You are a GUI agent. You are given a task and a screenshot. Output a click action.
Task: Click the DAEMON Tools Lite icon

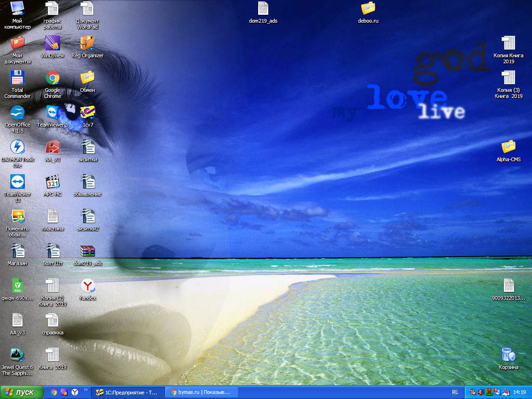click(x=18, y=147)
